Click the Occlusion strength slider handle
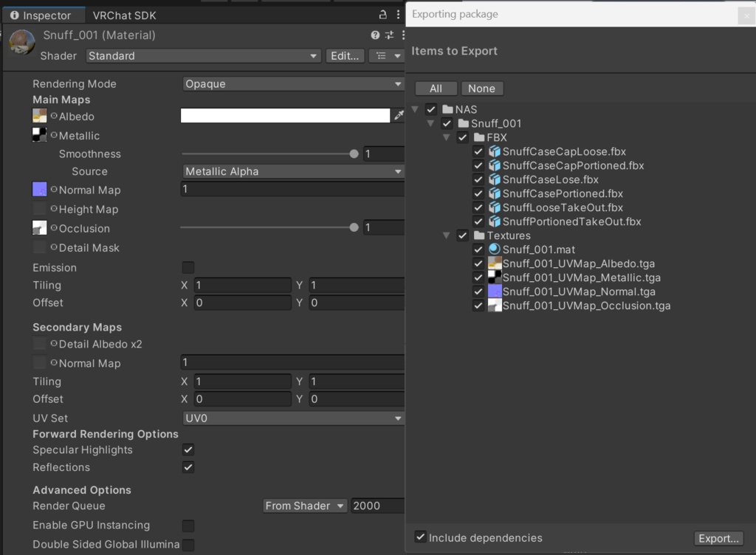 point(354,227)
